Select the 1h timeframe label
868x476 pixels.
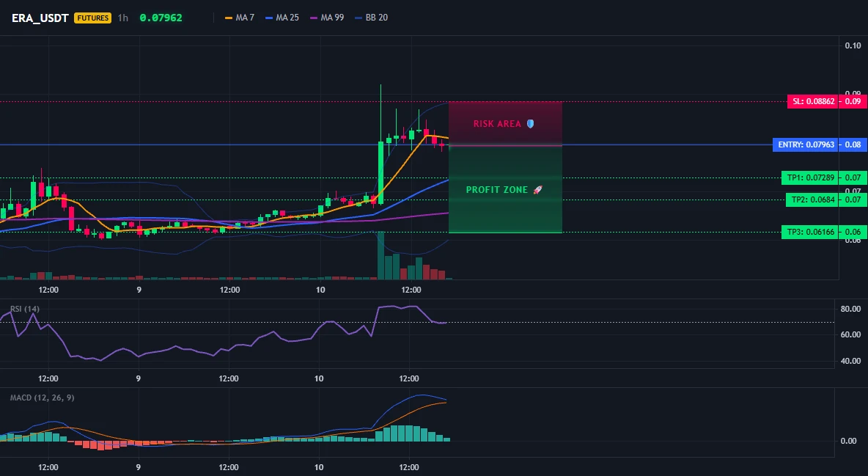(123, 18)
